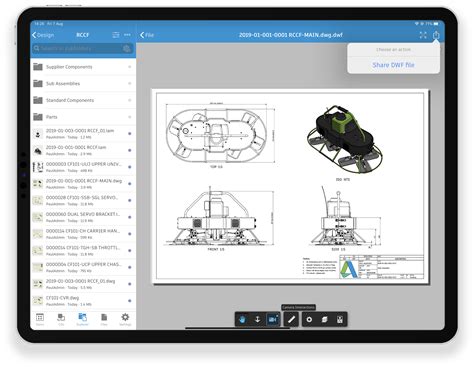The height and width of the screenshot is (367, 474).
Task: Open file 2019-01-003-0001 RCCF_01.dwg
Action: click(x=83, y=284)
